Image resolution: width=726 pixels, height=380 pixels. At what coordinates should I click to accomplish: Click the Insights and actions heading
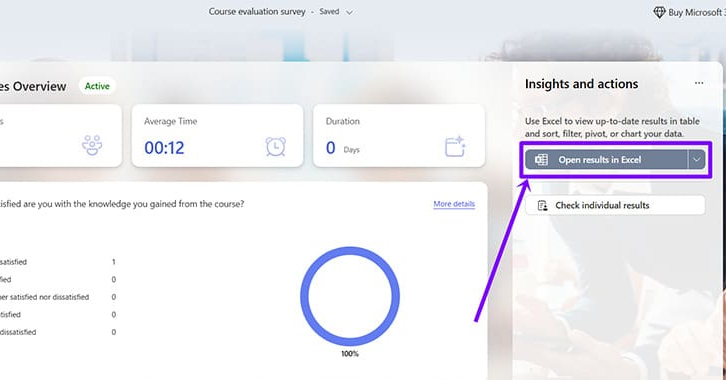(x=581, y=84)
